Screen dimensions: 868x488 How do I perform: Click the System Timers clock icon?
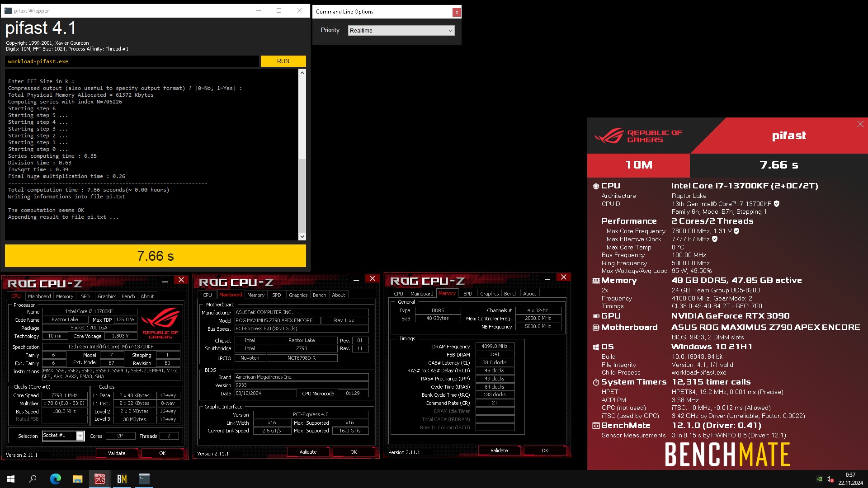[596, 382]
